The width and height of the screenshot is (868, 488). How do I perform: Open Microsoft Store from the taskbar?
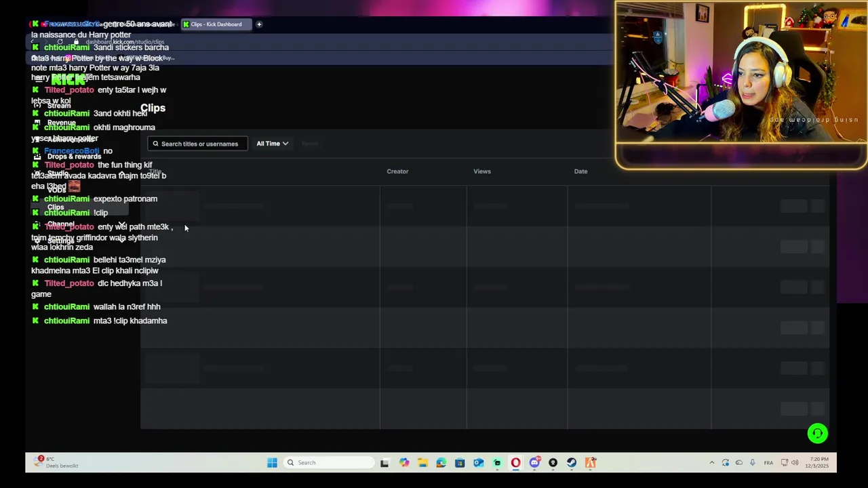tap(460, 463)
